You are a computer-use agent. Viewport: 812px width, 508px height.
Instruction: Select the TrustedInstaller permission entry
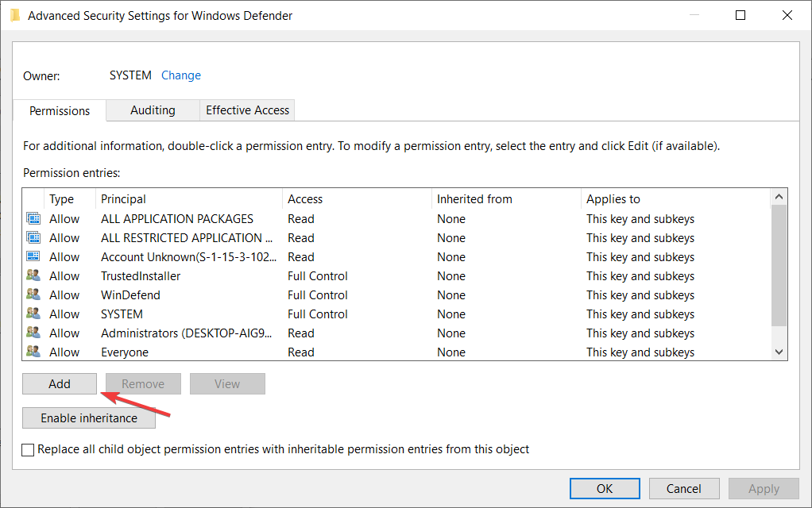point(141,276)
